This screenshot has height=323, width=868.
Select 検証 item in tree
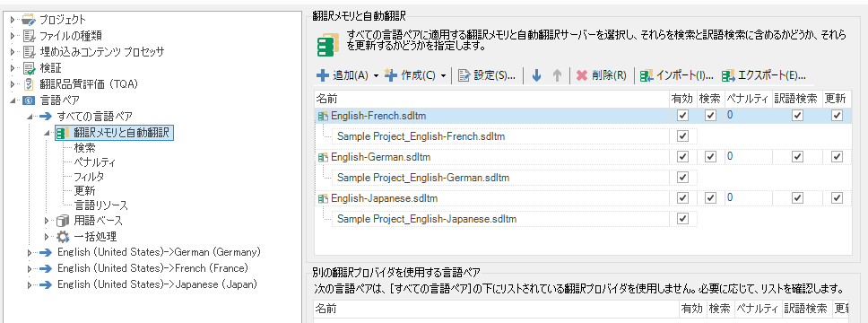pyautogui.click(x=50, y=68)
